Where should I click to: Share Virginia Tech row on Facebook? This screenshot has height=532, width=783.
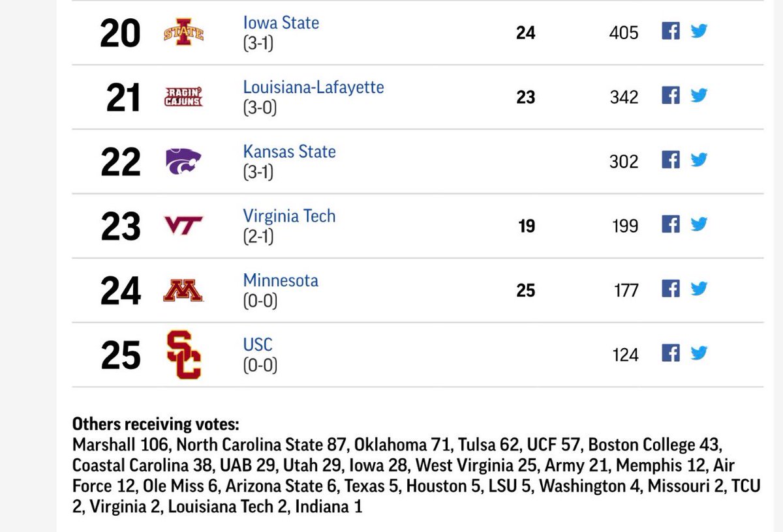point(671,224)
